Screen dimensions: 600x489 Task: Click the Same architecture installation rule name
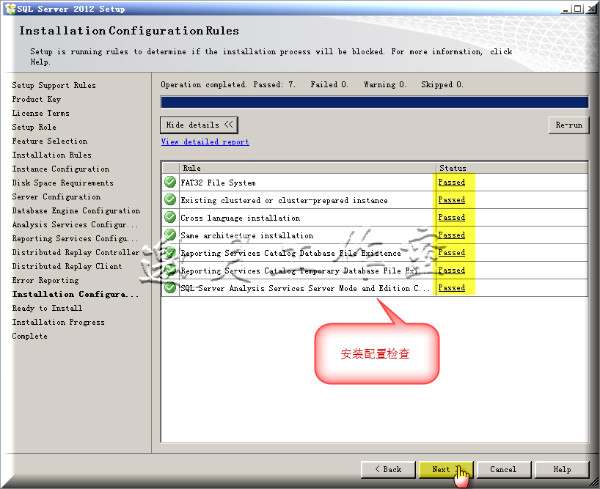click(x=247, y=235)
